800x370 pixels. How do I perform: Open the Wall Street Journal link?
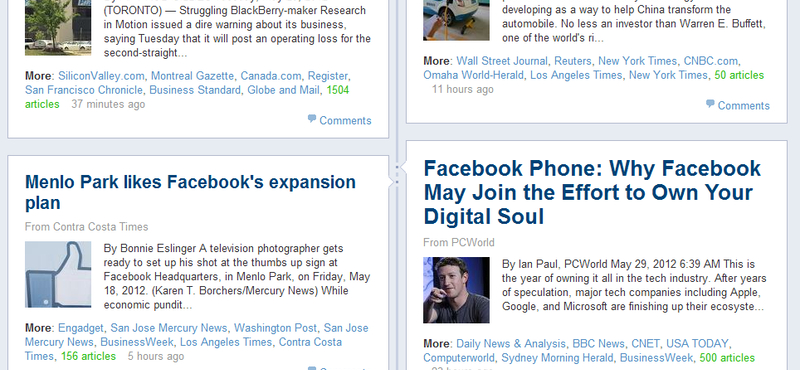pos(502,61)
